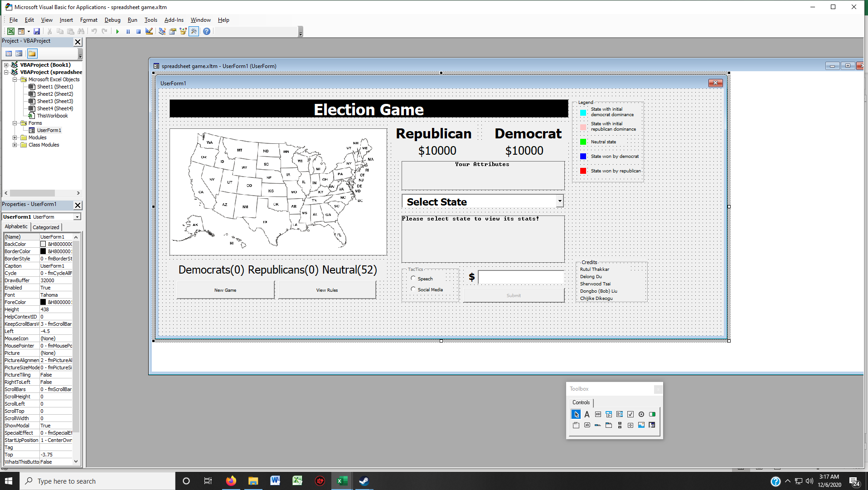The width and height of the screenshot is (868, 490).
Task: Switch to Excel via the View Microsoft Excel icon
Action: click(x=10, y=31)
